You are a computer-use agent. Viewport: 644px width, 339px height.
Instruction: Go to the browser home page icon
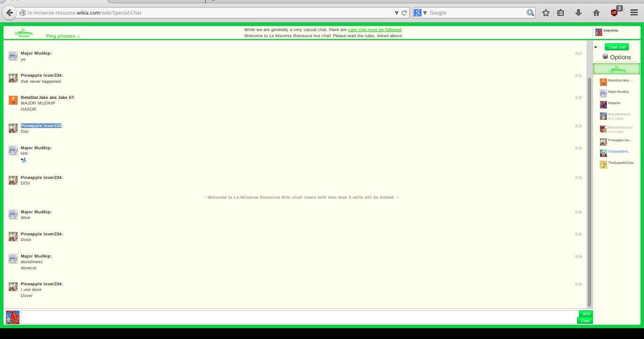click(596, 13)
